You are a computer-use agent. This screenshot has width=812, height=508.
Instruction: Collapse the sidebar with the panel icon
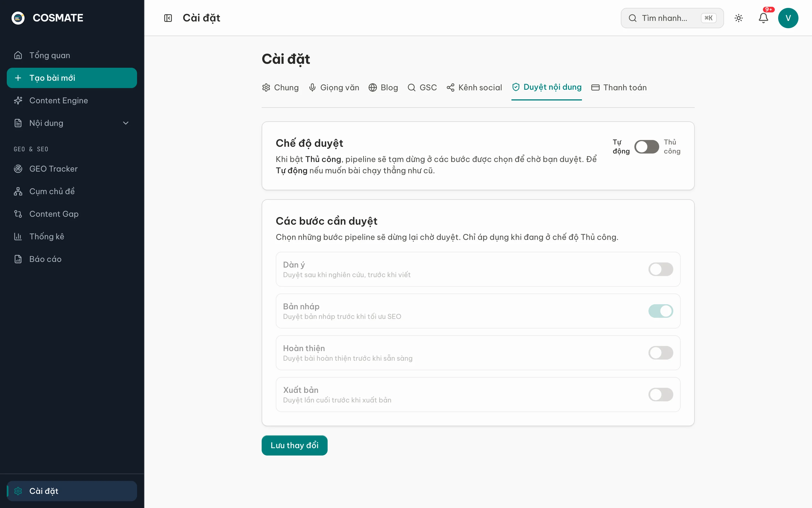pyautogui.click(x=168, y=18)
